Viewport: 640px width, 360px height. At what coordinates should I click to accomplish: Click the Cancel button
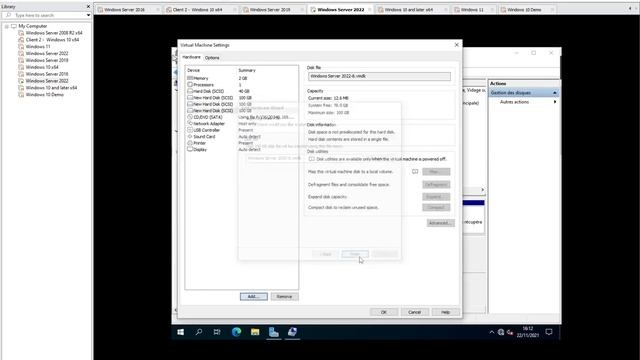(x=414, y=312)
